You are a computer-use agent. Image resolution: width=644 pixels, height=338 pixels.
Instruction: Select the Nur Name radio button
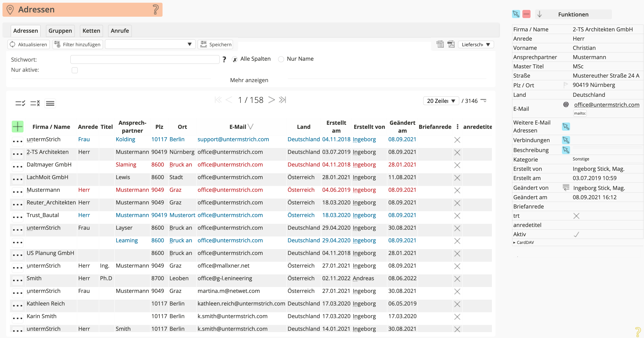(x=281, y=59)
